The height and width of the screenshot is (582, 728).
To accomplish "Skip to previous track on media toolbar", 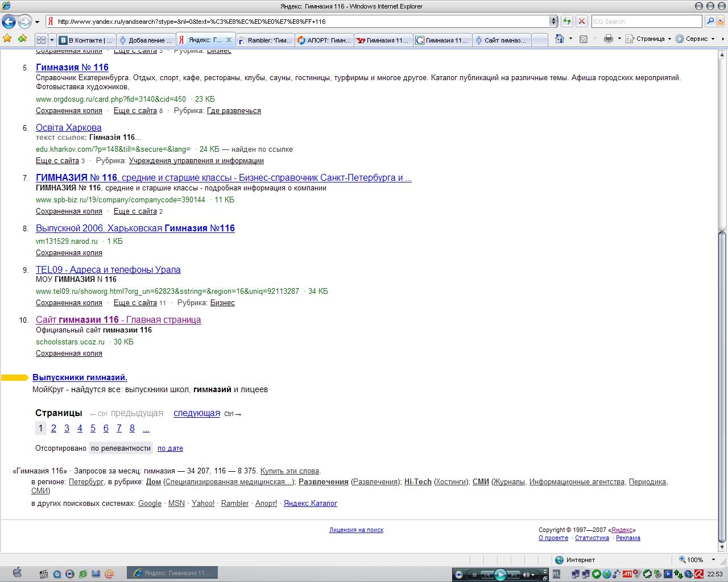I will tap(487, 575).
